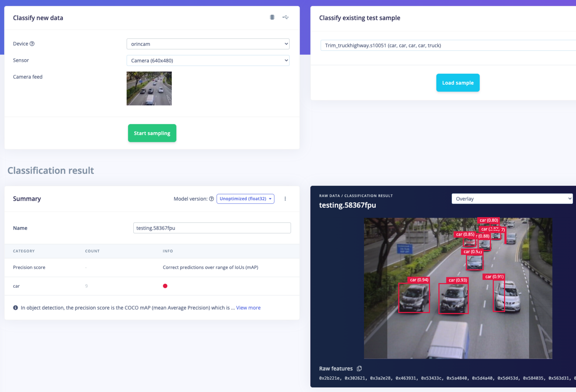Click the car (0.94) detection label
Screen dimensions: 576x392
[x=419, y=280]
